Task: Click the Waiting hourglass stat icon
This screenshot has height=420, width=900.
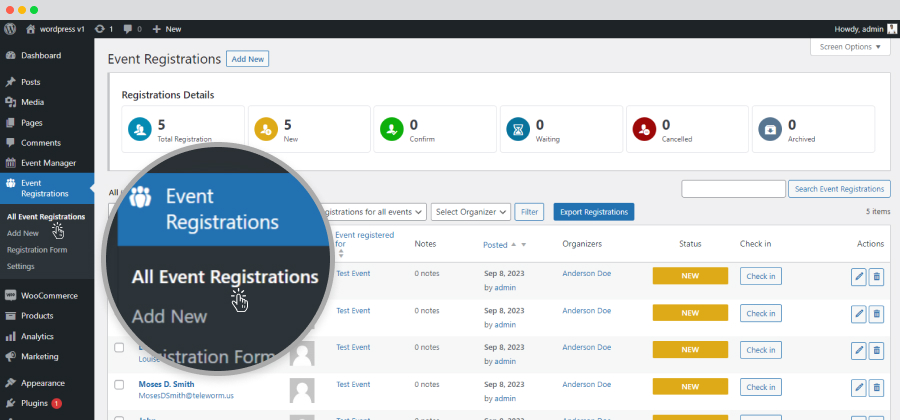Action: tap(518, 129)
